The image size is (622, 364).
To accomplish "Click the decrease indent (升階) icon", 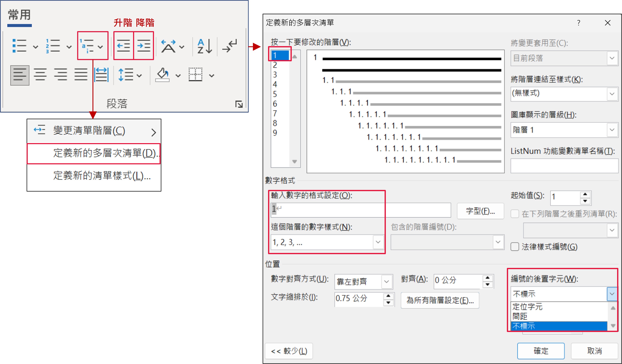I will [x=123, y=46].
